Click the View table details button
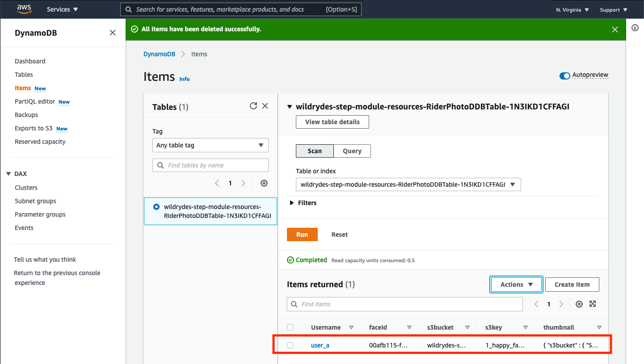 (333, 122)
